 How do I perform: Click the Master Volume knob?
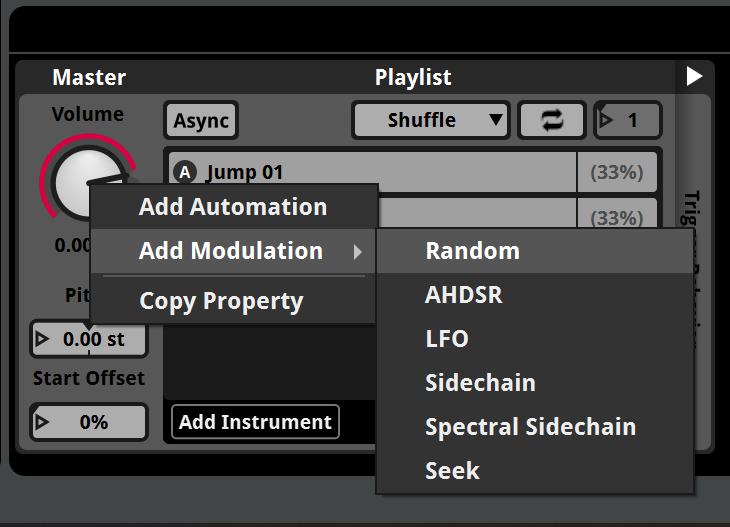coord(80,180)
